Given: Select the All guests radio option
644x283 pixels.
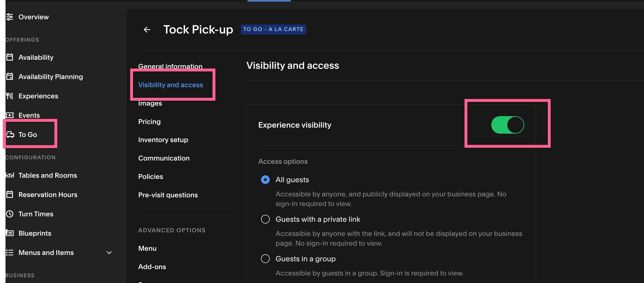Looking at the screenshot, I should 265,180.
